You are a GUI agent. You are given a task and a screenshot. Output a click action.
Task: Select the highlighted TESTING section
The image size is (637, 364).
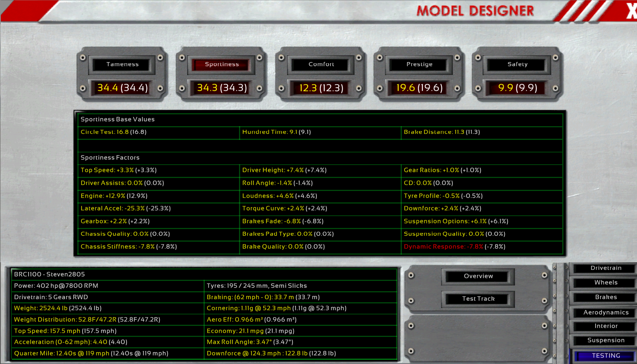(x=606, y=356)
